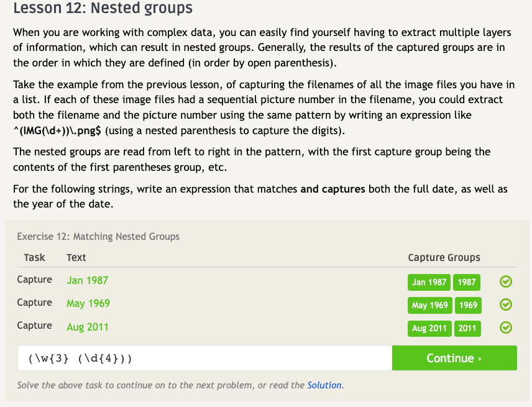Click the green checkmark for Aug 2011
Image resolution: width=532 pixels, height=407 pixels.
(506, 327)
